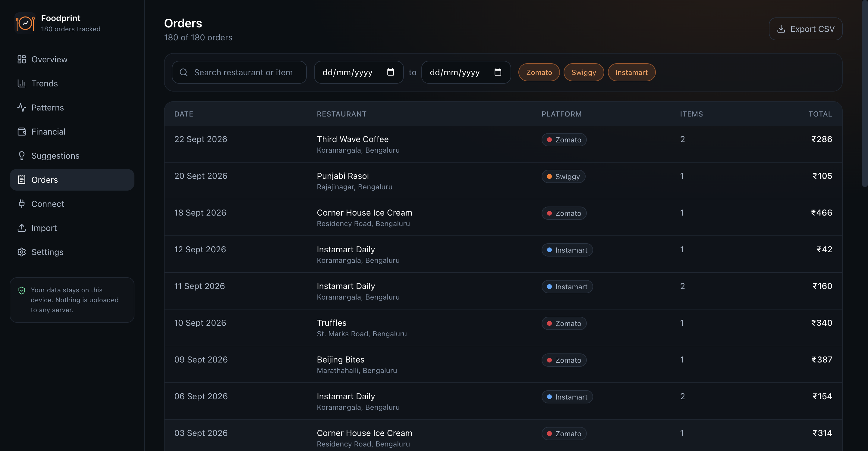Click the Orders receipt icon
The width and height of the screenshot is (868, 451).
(22, 180)
